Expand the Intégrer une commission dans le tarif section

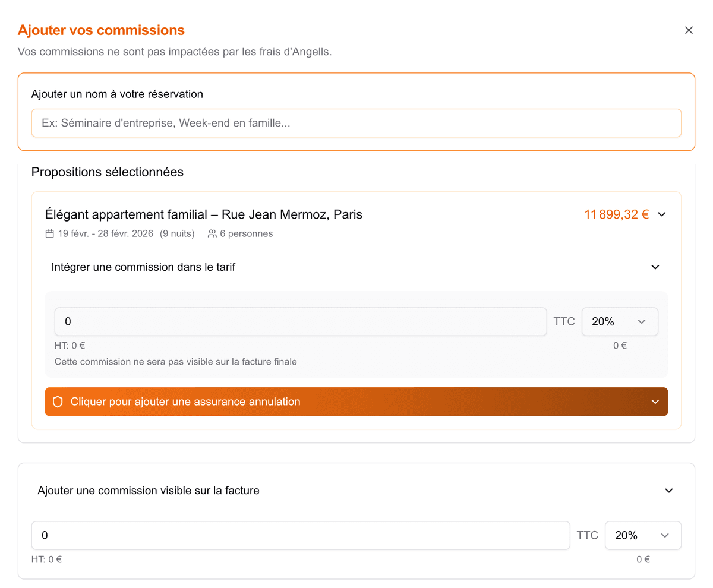(x=655, y=267)
